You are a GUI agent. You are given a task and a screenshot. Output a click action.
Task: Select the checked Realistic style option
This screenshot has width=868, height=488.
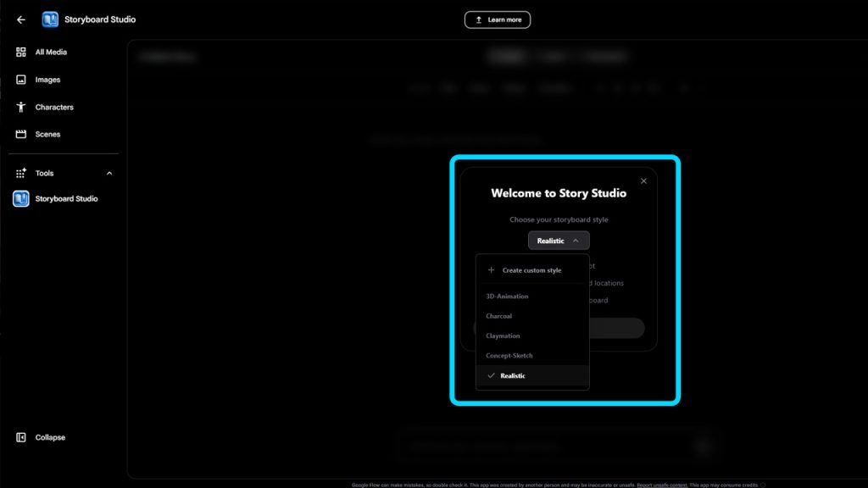pos(532,375)
